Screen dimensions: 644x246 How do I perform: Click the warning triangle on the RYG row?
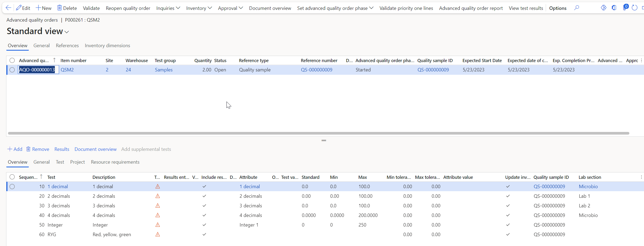click(x=158, y=235)
